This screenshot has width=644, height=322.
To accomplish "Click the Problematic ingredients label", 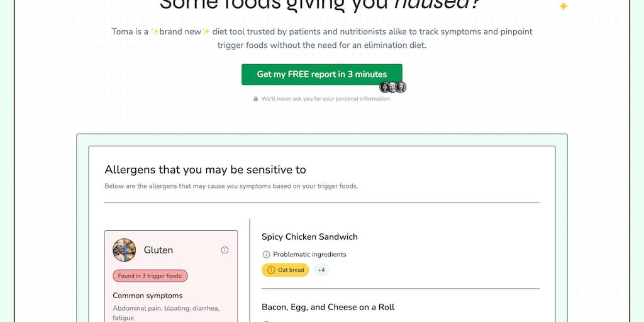I will click(309, 255).
